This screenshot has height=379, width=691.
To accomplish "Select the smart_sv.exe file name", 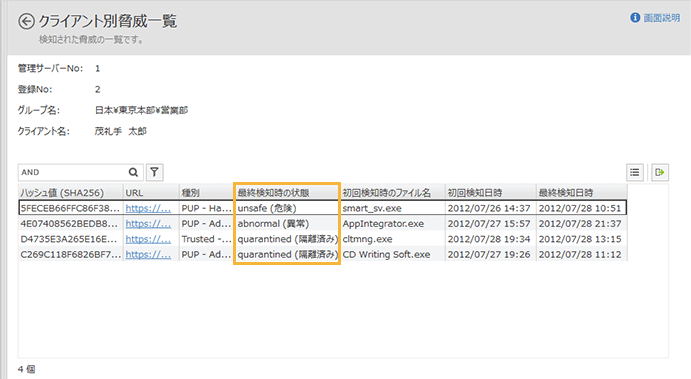I will pos(372,208).
